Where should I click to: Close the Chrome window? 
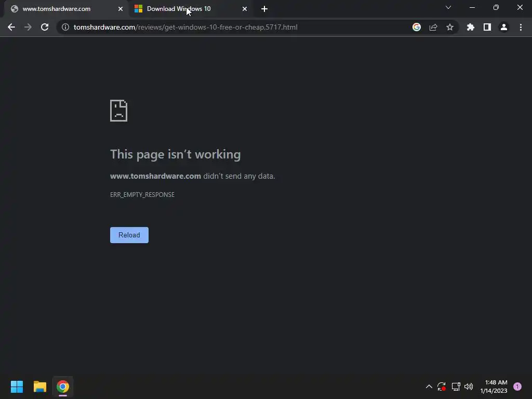tap(520, 7)
